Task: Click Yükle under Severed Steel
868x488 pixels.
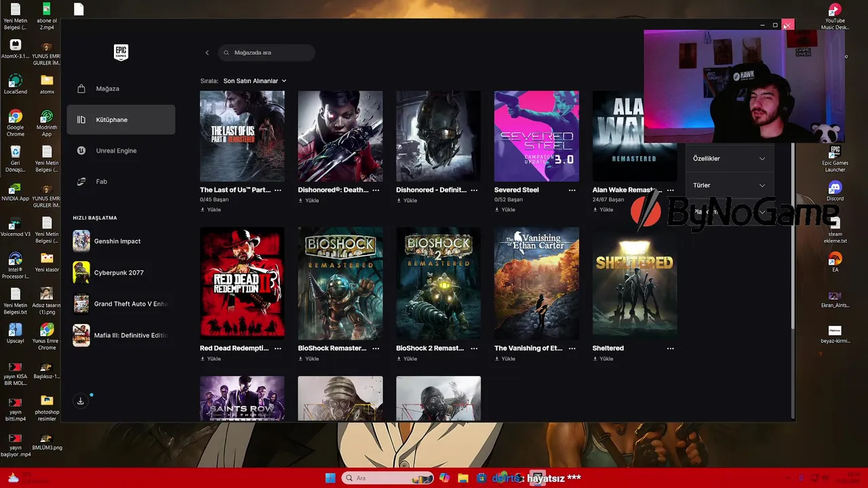Action: point(505,210)
